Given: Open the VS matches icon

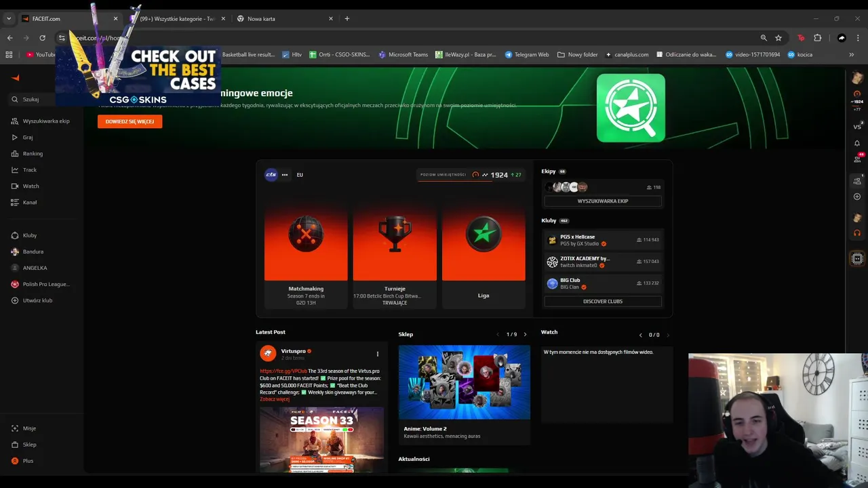Looking at the screenshot, I should point(857,127).
